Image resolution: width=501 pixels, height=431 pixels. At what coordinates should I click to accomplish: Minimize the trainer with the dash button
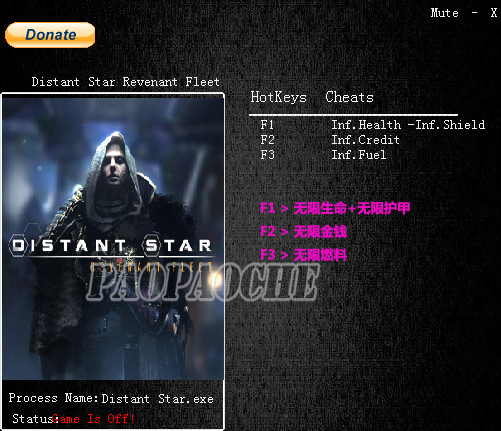[x=474, y=13]
